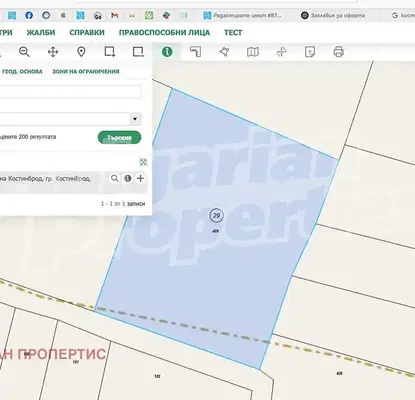Expand the search type dropdown arrow
Image resolution: width=415 pixels, height=400 pixels.
click(135, 119)
